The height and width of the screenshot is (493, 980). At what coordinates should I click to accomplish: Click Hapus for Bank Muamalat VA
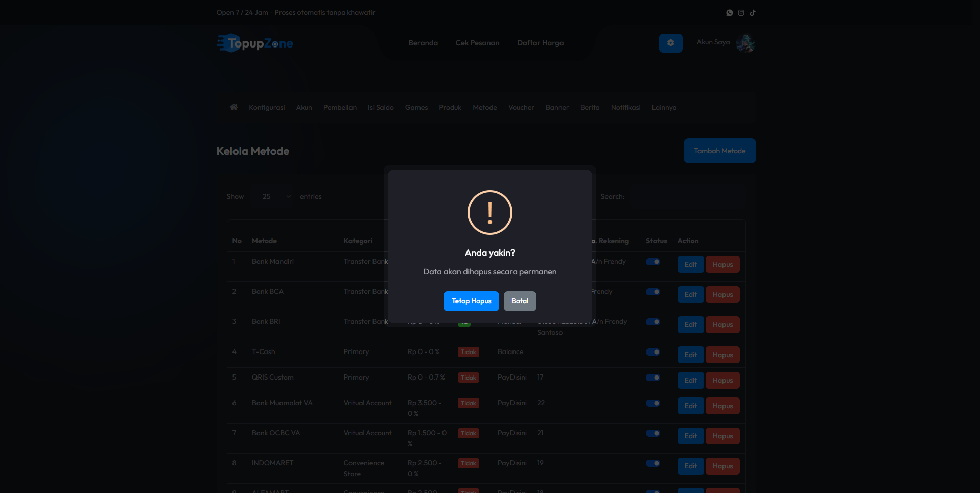tap(722, 406)
